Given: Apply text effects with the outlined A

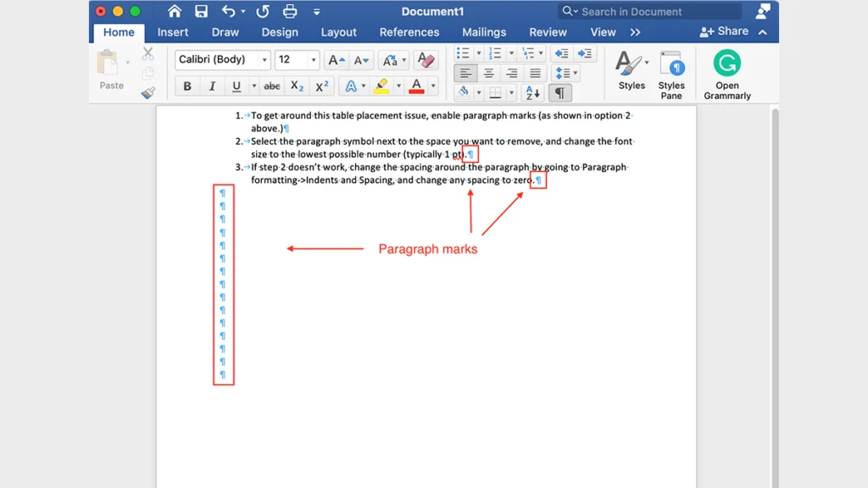Looking at the screenshot, I should coord(351,86).
